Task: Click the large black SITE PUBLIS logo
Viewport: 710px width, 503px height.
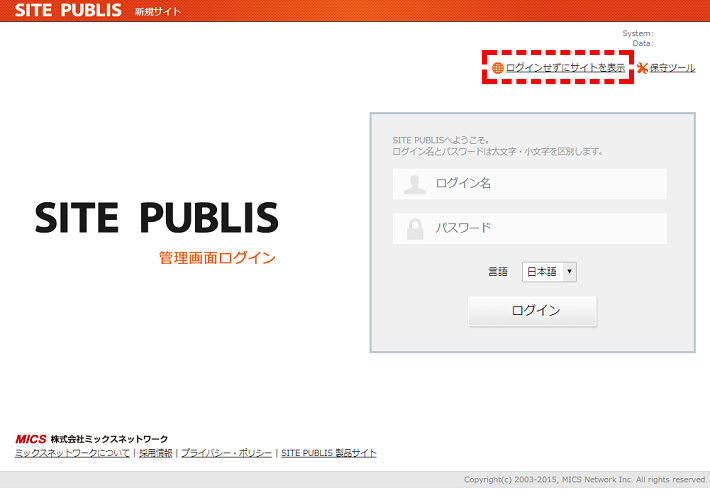Action: pyautogui.click(x=156, y=218)
